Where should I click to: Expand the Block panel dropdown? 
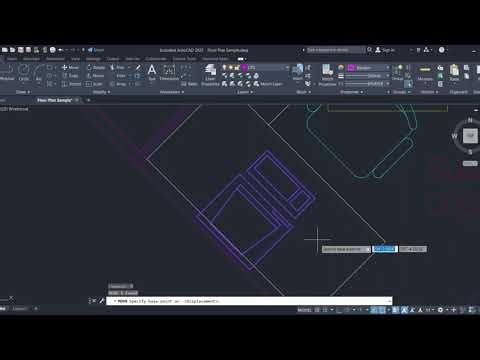point(303,92)
